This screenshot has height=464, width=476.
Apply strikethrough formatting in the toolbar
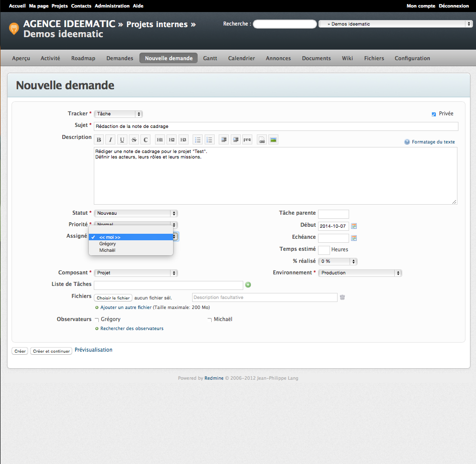134,139
